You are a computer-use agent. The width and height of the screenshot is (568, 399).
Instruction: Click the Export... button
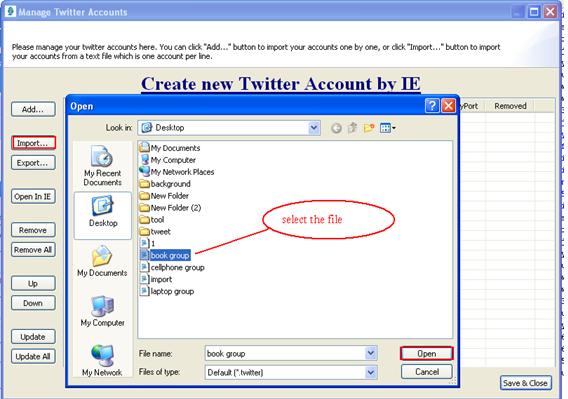tap(33, 163)
